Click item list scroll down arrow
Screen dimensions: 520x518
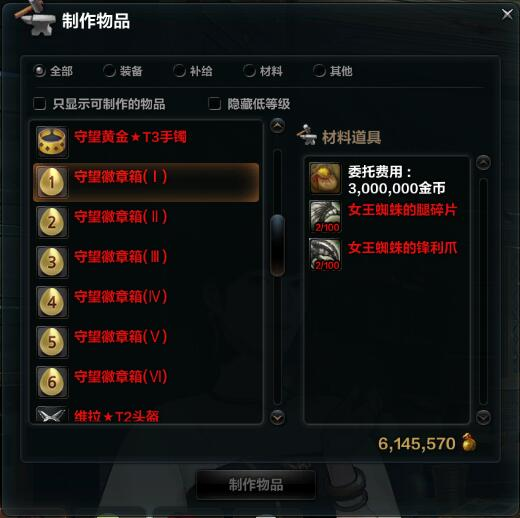click(x=277, y=417)
